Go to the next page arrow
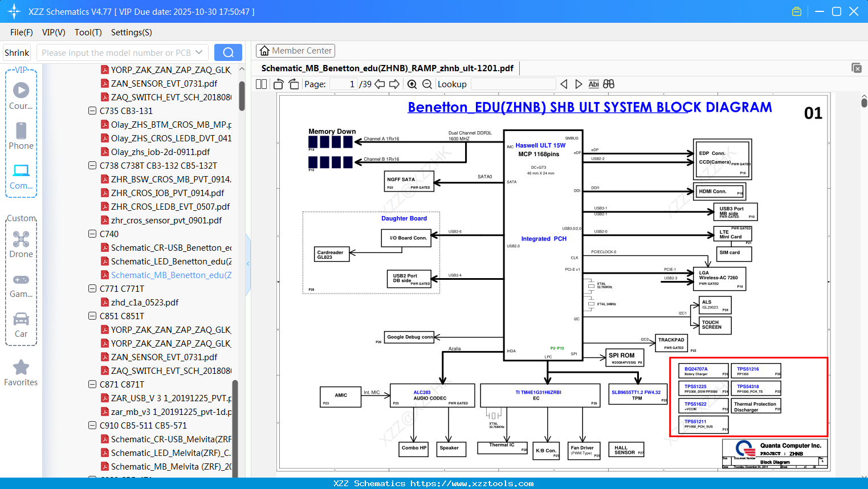The width and height of the screenshot is (868, 489). [394, 84]
